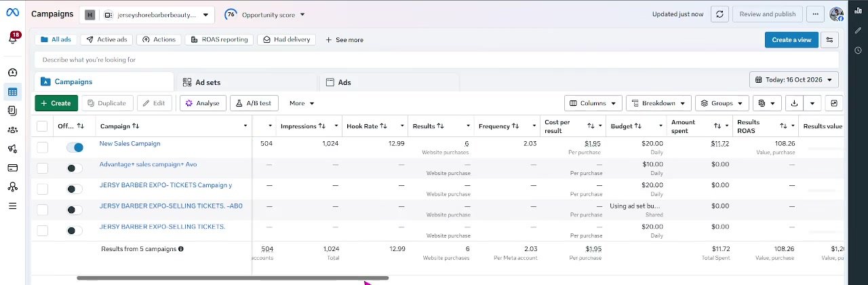This screenshot has height=285, width=868.
Task: Open charts panel icon on right rail
Action: coord(858,11)
